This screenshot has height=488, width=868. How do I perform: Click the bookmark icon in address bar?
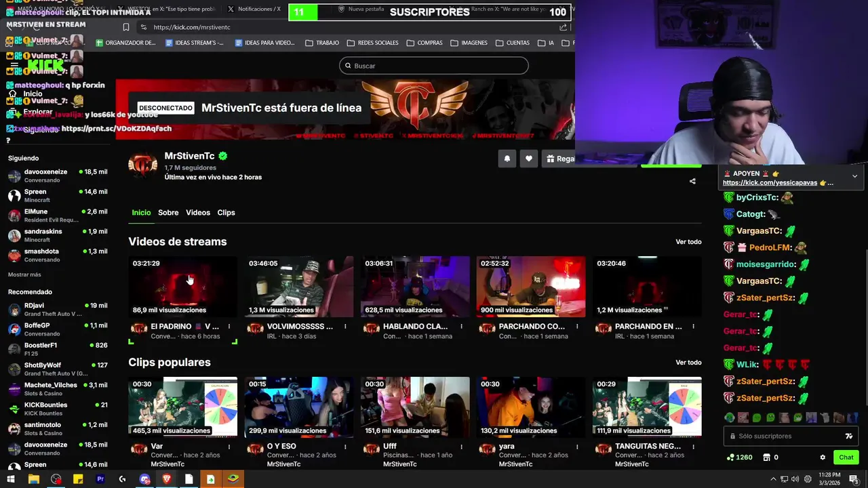[126, 27]
